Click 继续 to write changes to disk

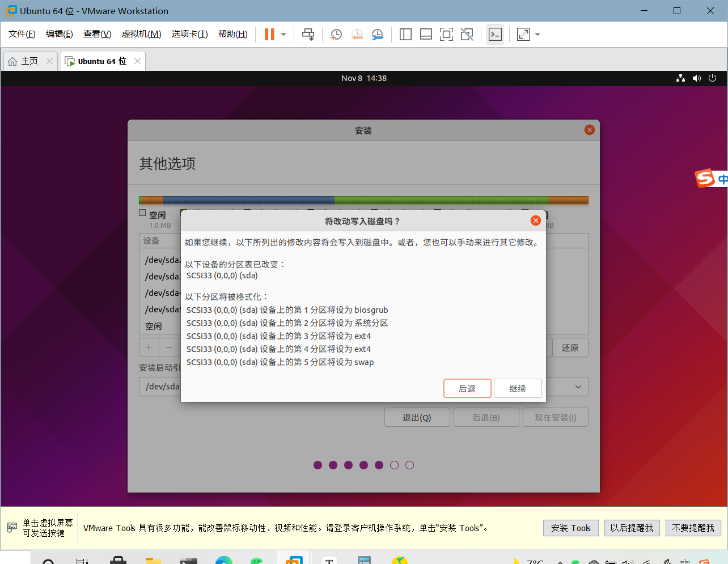click(x=517, y=388)
